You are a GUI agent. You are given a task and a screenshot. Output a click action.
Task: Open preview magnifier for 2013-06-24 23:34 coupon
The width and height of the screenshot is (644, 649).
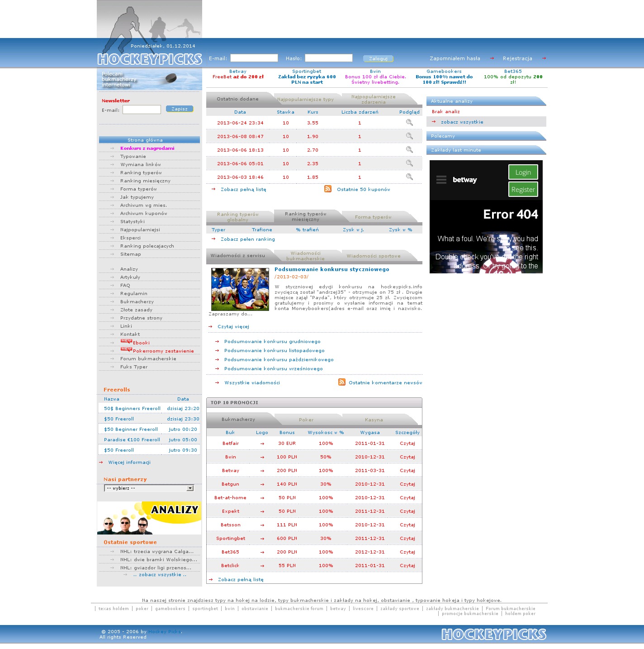tap(409, 123)
